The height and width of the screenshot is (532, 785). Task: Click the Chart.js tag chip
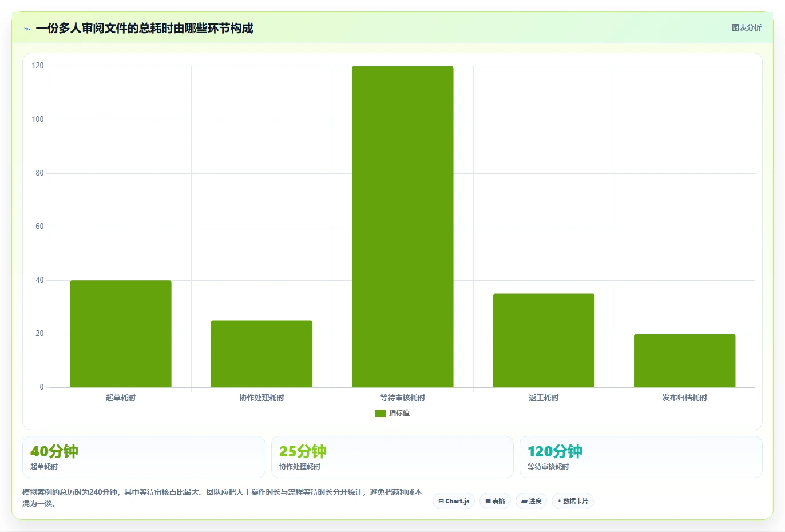[x=454, y=501]
